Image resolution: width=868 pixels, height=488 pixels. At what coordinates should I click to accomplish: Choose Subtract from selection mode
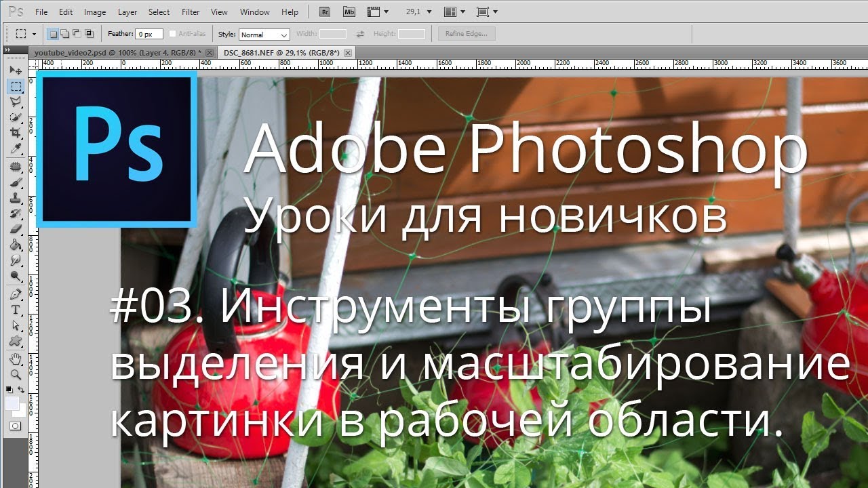pos(75,33)
